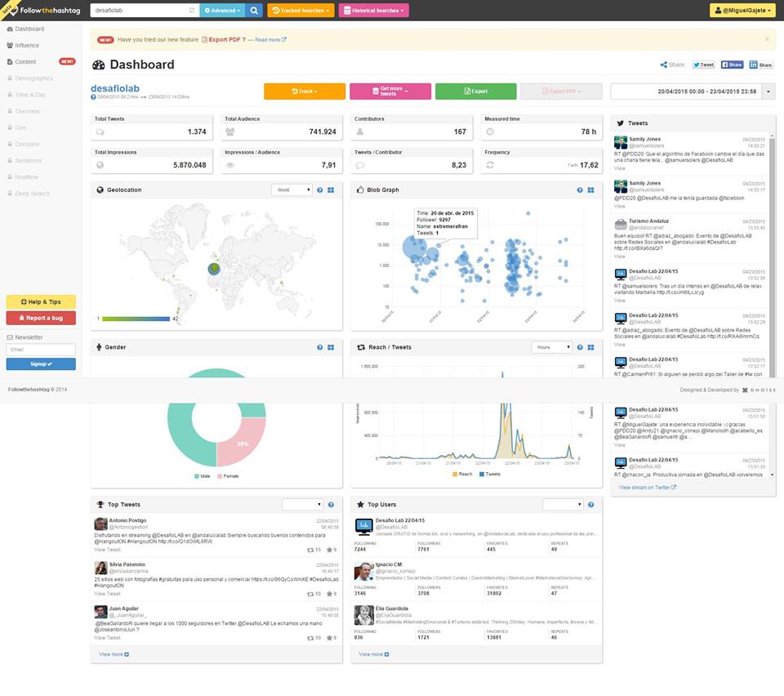
Task: Click the pink Female donut segment
Action: 242,443
